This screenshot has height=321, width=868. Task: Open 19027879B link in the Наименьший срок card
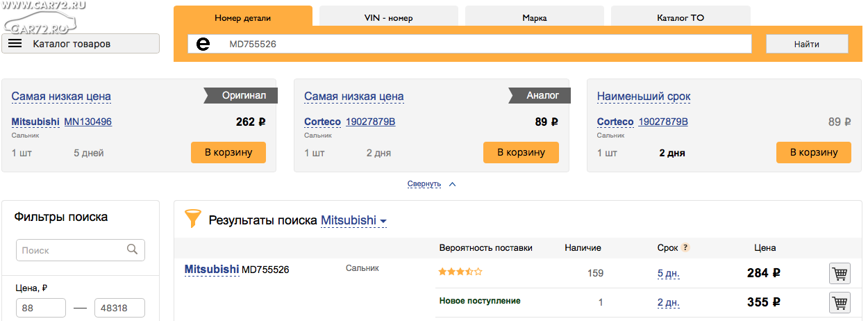coord(663,122)
